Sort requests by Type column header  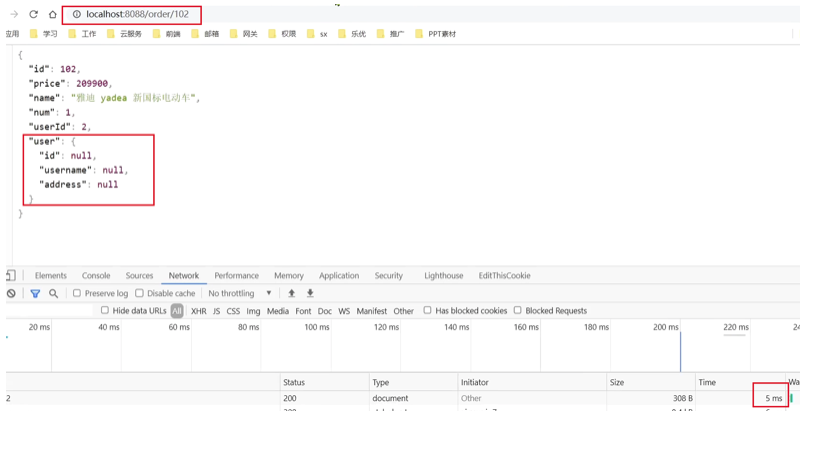[413, 382]
